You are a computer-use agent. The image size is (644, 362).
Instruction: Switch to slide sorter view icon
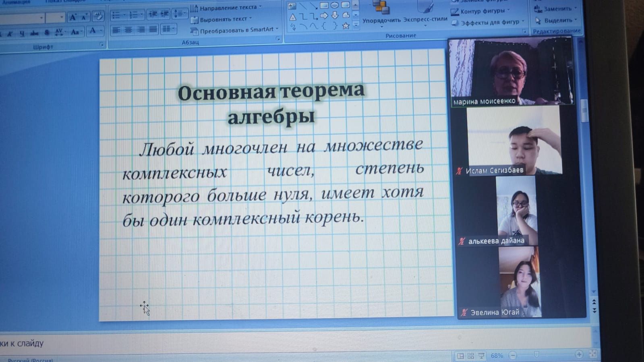click(x=470, y=356)
